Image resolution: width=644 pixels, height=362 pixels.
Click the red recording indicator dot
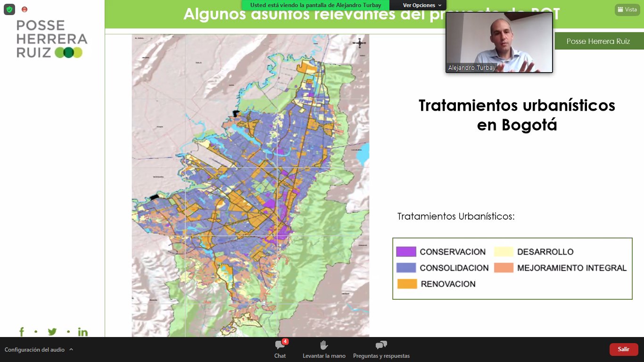(x=25, y=9)
